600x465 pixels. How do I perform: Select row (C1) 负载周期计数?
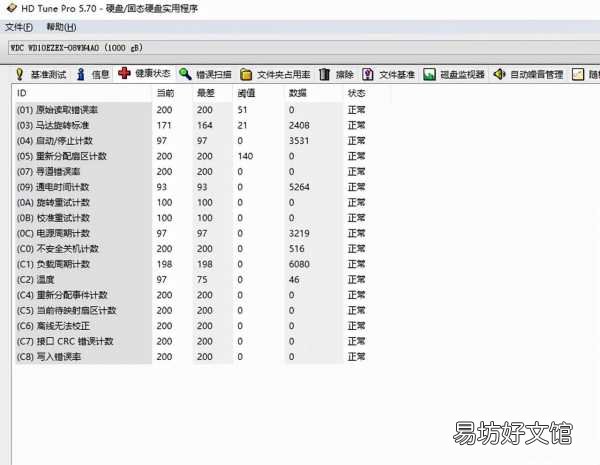pos(191,264)
